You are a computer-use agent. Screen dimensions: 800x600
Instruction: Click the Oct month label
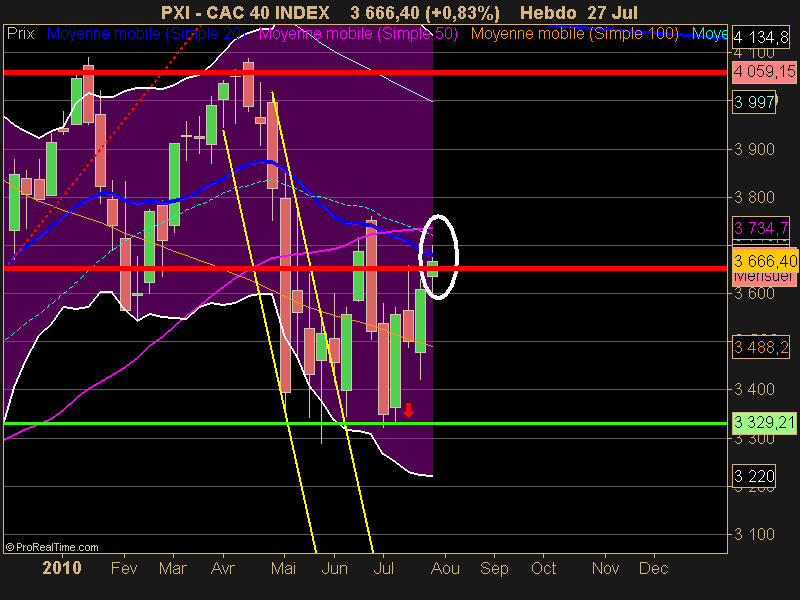[x=543, y=568]
